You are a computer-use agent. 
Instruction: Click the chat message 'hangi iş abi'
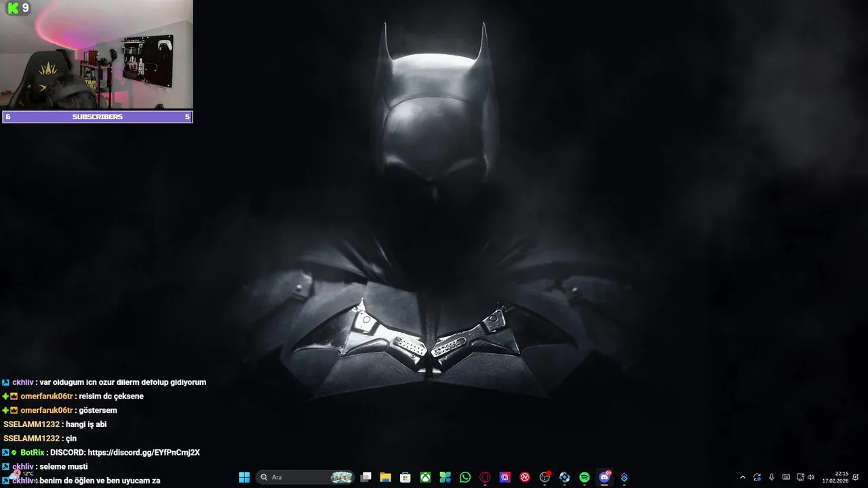(x=86, y=424)
